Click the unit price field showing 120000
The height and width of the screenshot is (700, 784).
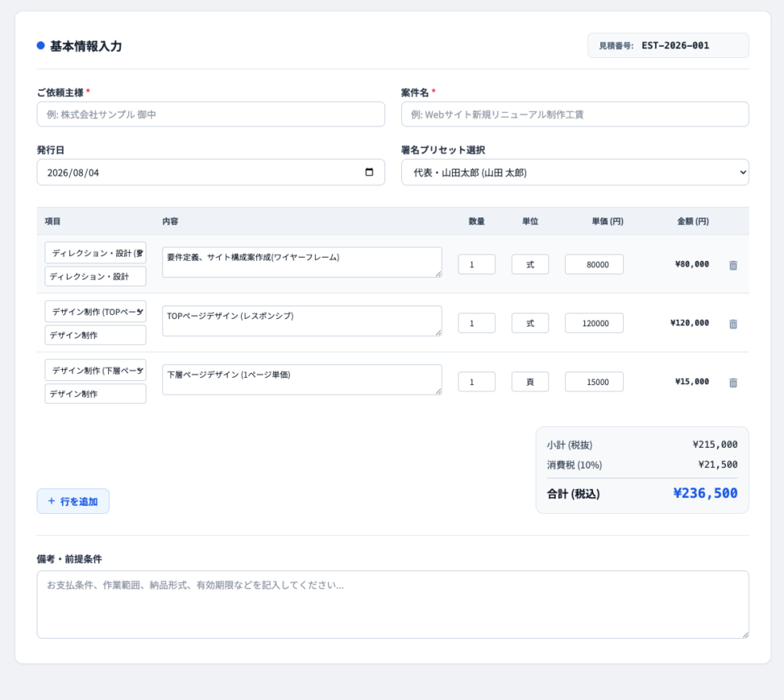tap(594, 323)
